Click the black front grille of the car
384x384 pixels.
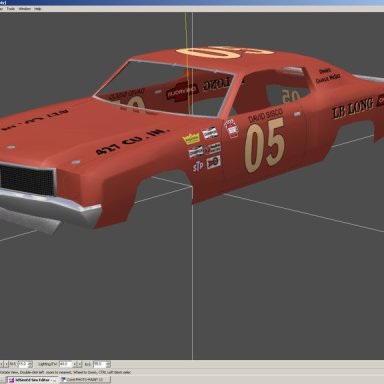coord(27,181)
